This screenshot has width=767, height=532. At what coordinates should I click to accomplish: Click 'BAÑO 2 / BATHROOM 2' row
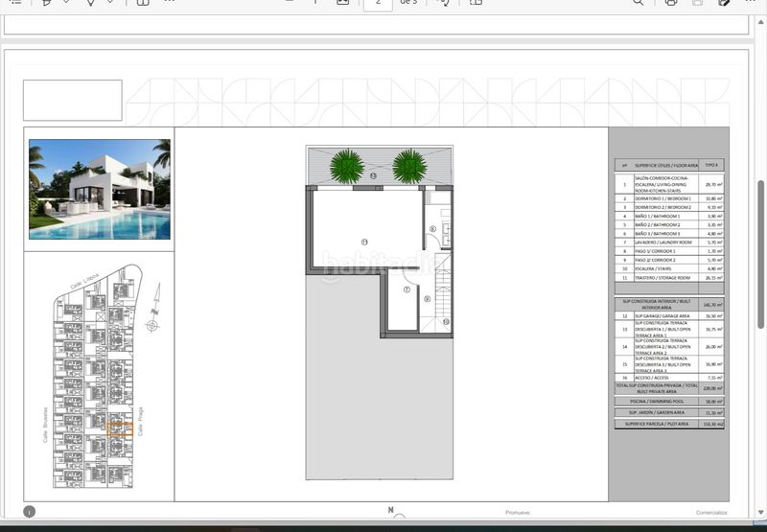[x=669, y=225]
